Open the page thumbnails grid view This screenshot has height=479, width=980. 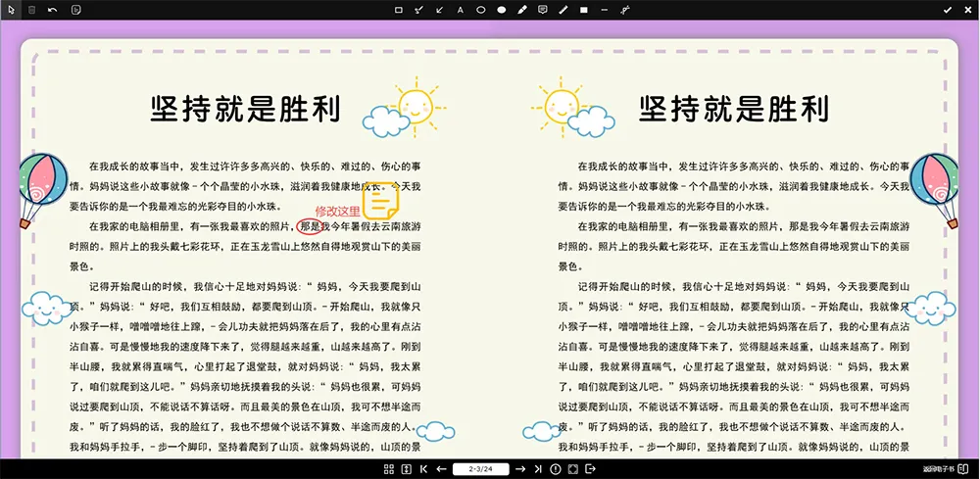388,469
